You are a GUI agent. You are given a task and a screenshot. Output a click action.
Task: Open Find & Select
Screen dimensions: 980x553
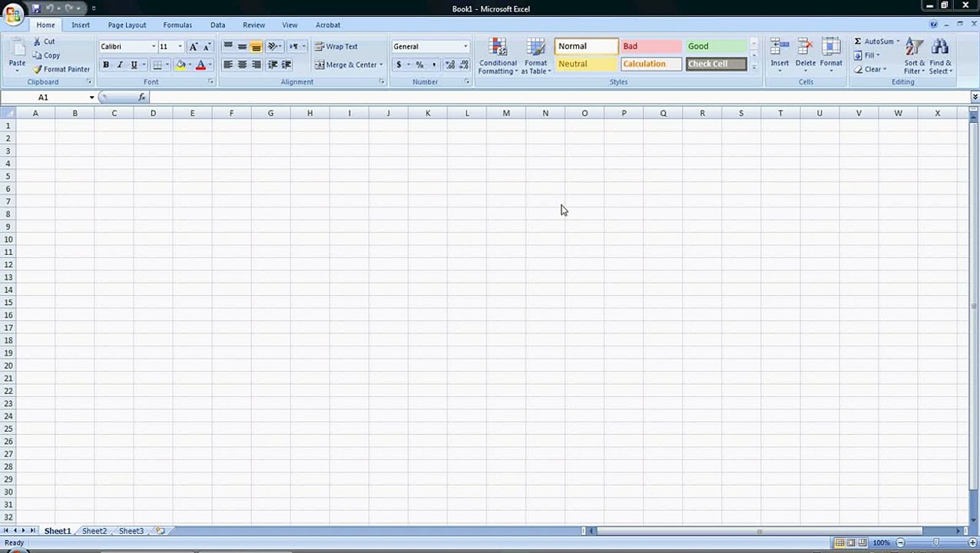click(x=940, y=56)
